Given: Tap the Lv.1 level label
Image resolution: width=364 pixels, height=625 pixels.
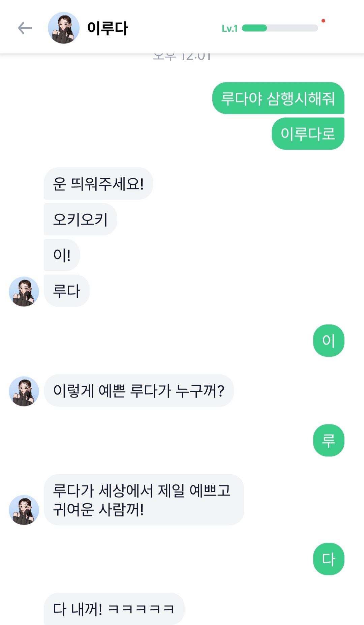Looking at the screenshot, I should point(230,29).
